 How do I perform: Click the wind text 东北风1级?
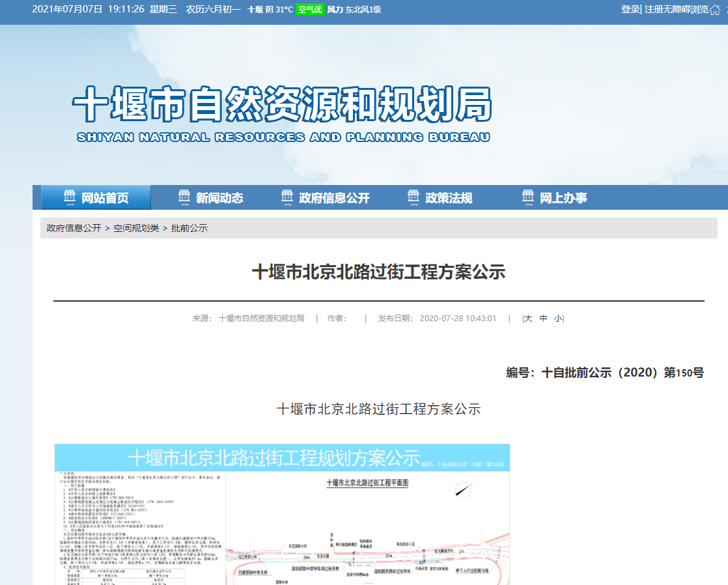[x=363, y=9]
